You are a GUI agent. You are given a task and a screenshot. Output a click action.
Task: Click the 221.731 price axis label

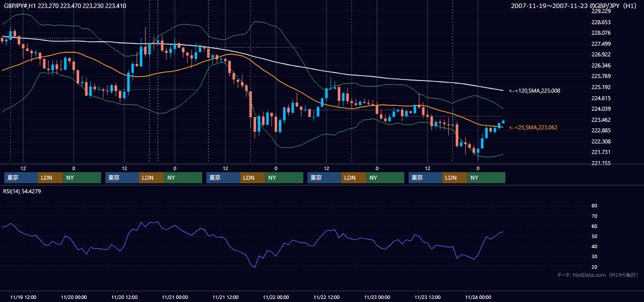pos(601,153)
